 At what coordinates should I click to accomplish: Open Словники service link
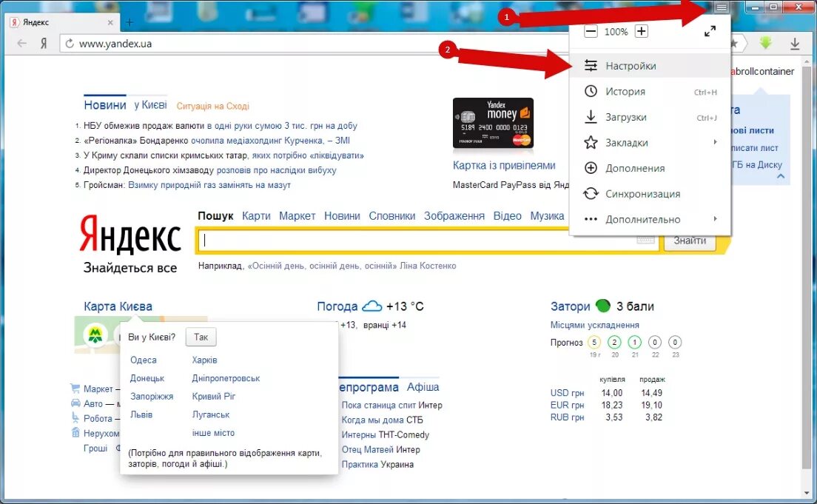point(391,216)
